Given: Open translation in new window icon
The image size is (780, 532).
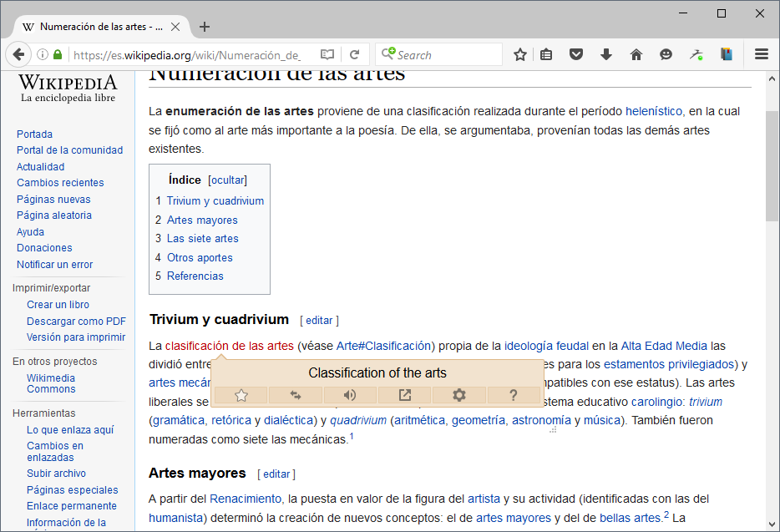Looking at the screenshot, I should [x=405, y=395].
